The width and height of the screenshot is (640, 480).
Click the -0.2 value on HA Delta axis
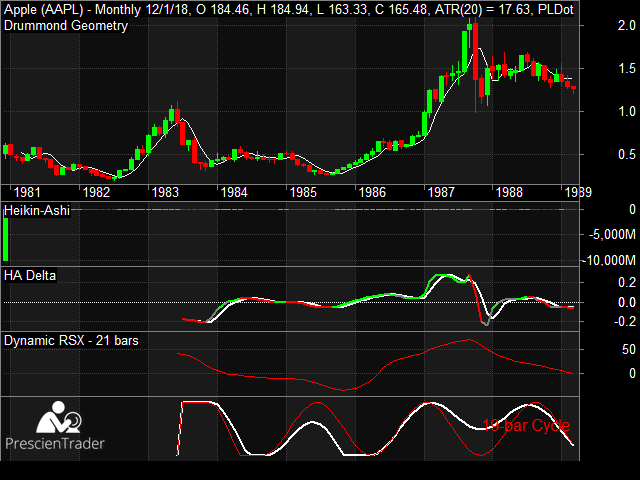(x=625, y=322)
